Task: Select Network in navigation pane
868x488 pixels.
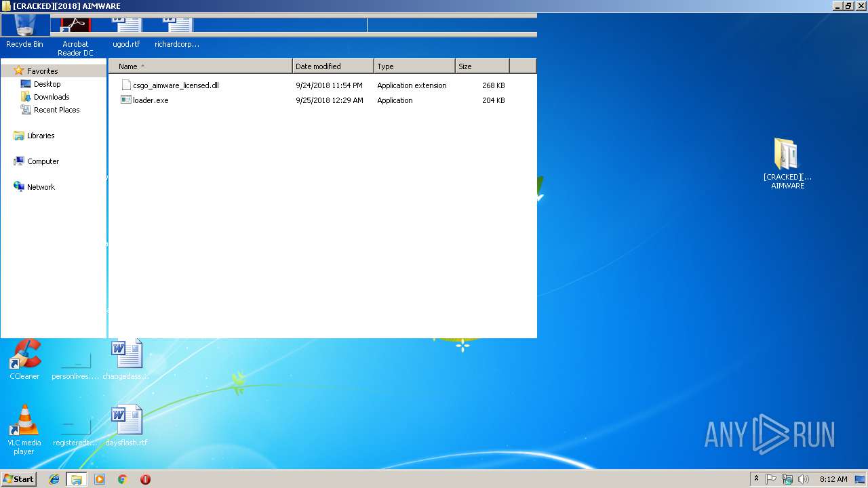Action: [41, 187]
